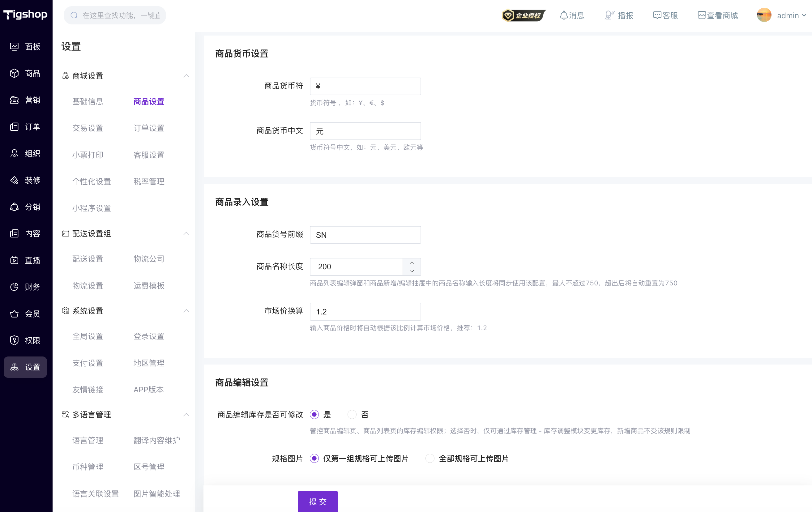812x512 pixels.
Task: Click the 提交 submit button
Action: pyautogui.click(x=318, y=501)
